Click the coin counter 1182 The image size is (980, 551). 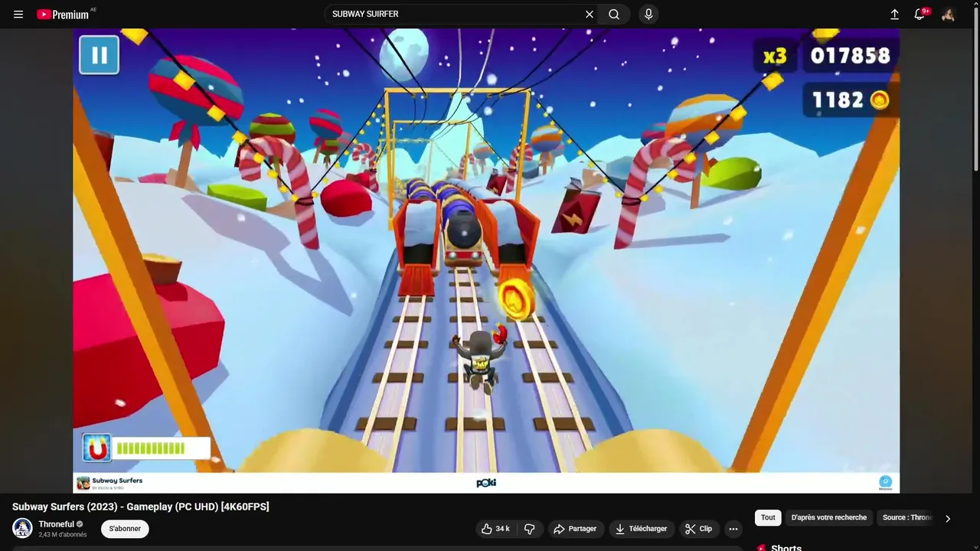[838, 100]
